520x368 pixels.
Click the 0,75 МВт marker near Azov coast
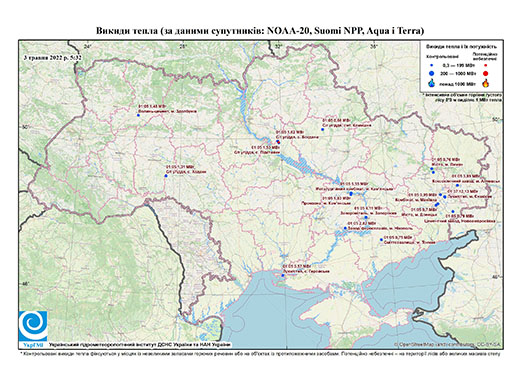coord(381,240)
